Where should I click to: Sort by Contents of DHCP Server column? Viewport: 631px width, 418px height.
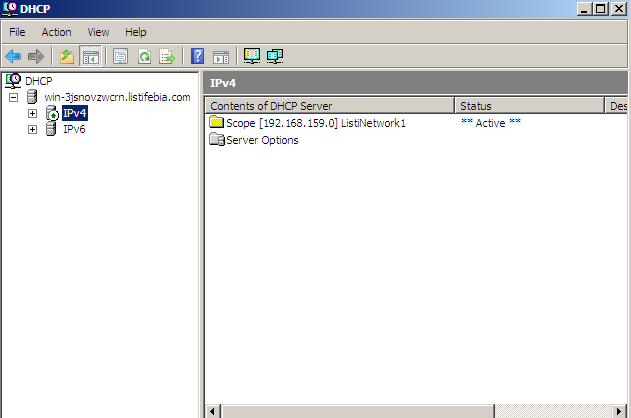(x=330, y=106)
